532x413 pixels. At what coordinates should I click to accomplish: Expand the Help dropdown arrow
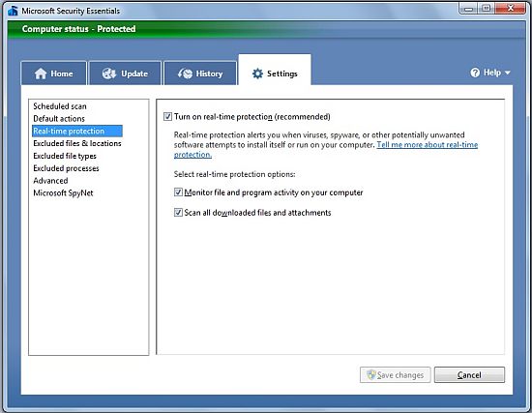coord(507,73)
